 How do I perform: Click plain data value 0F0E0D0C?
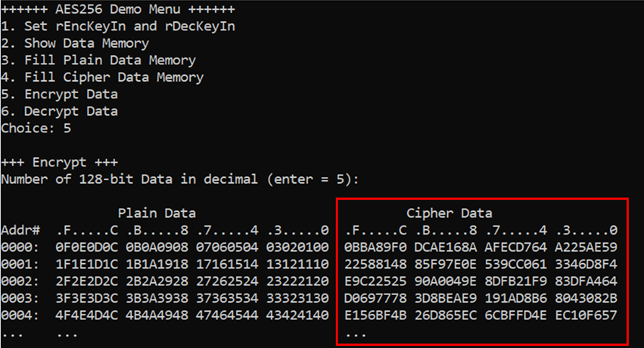point(87,247)
